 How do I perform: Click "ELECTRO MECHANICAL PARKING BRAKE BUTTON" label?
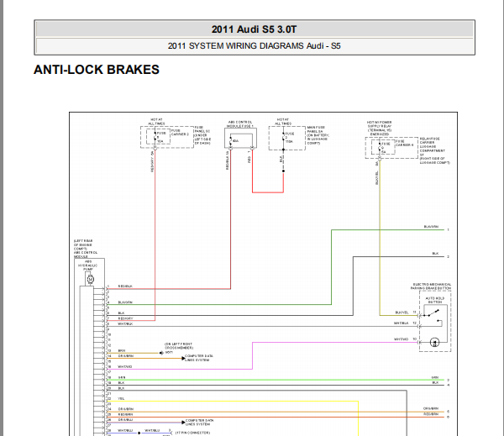pyautogui.click(x=432, y=286)
